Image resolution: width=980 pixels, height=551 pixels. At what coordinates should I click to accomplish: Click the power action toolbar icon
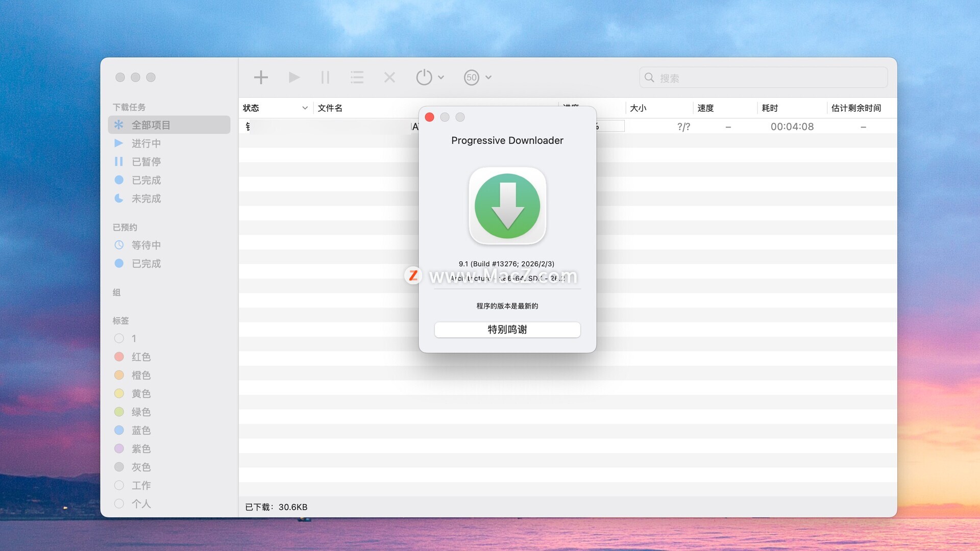(x=424, y=78)
